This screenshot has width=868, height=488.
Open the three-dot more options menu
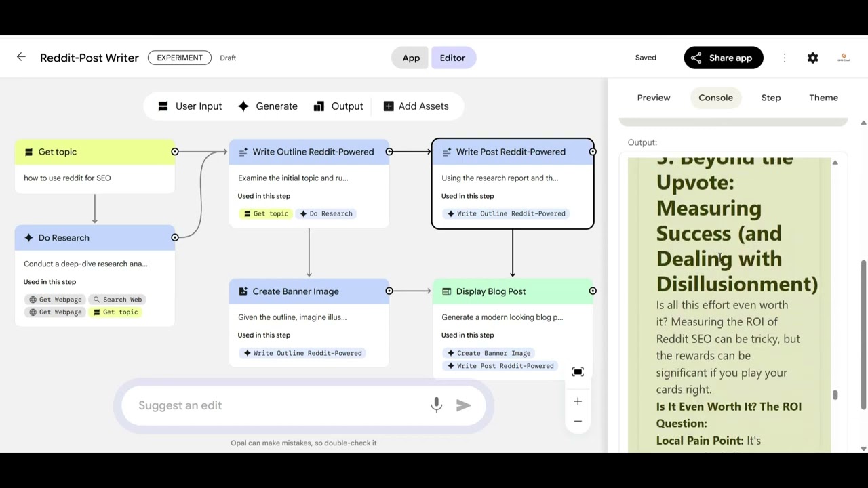pos(785,58)
